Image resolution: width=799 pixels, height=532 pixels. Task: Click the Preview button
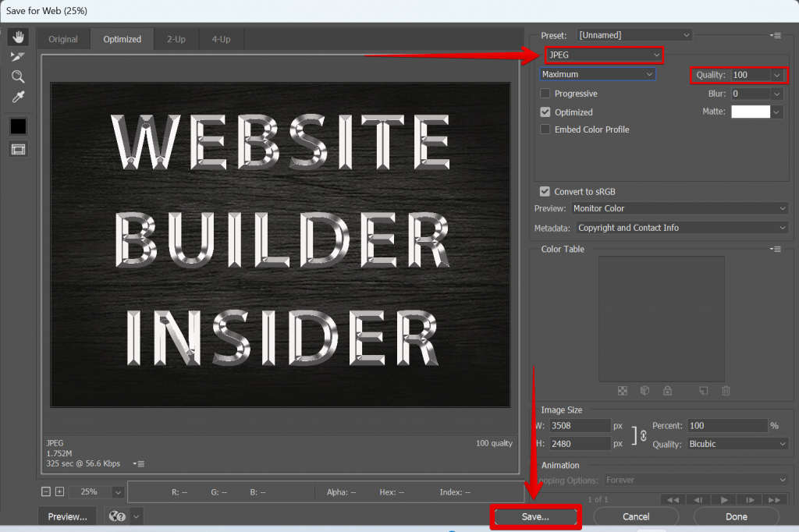click(66, 516)
